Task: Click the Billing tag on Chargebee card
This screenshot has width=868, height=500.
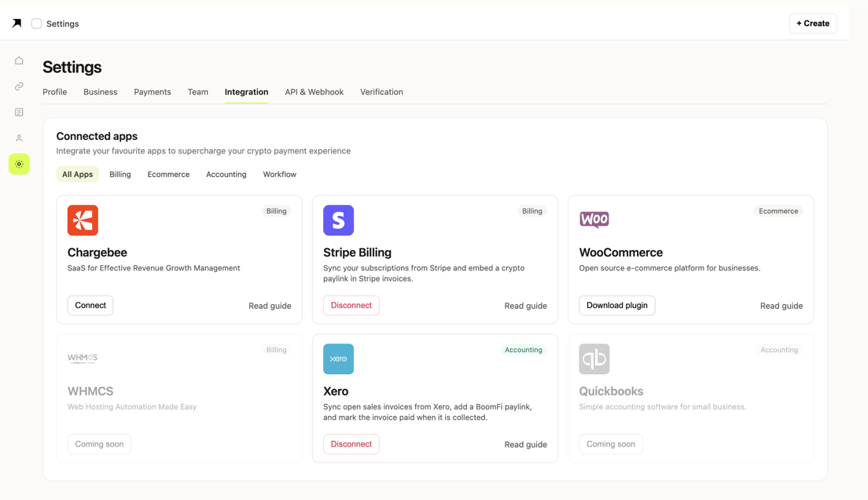Action: click(276, 211)
